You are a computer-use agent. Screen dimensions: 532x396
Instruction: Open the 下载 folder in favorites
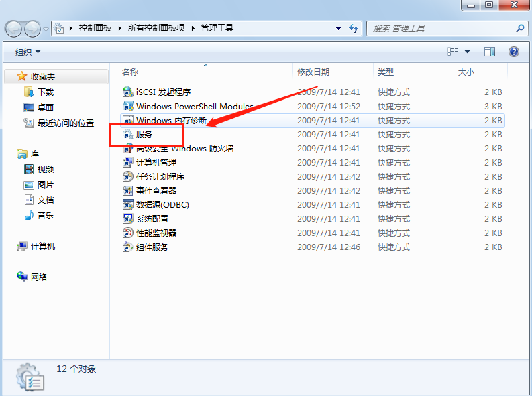(x=46, y=92)
